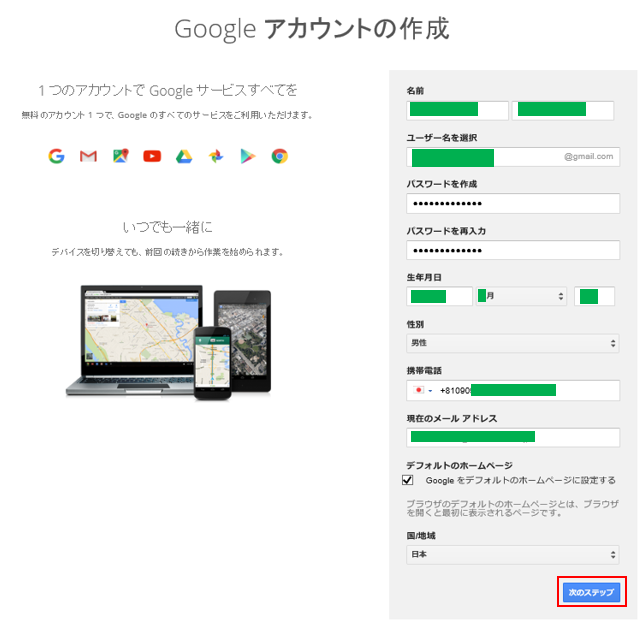This screenshot has width=643, height=624.
Task: Click the Japan flag country selector
Action: pos(423,390)
